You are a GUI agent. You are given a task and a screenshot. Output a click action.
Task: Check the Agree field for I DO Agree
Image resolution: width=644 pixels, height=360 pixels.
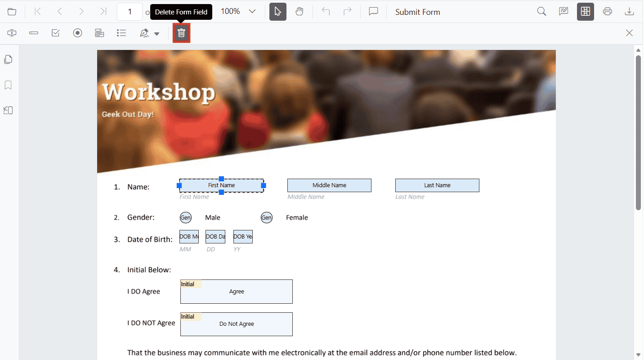tap(237, 292)
